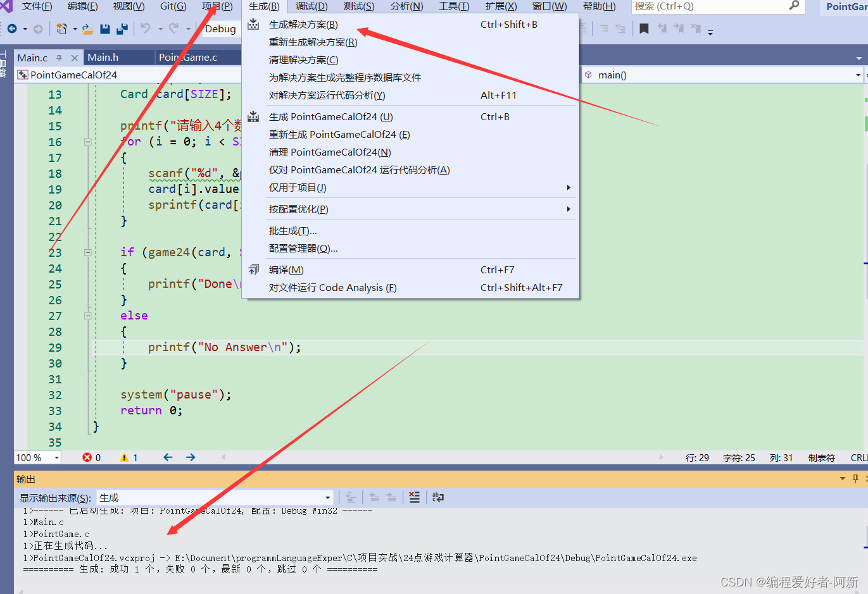Viewport: 868px width, 594px height.
Task: Toggle bookmark with the black bookmark icon
Action: 644,29
